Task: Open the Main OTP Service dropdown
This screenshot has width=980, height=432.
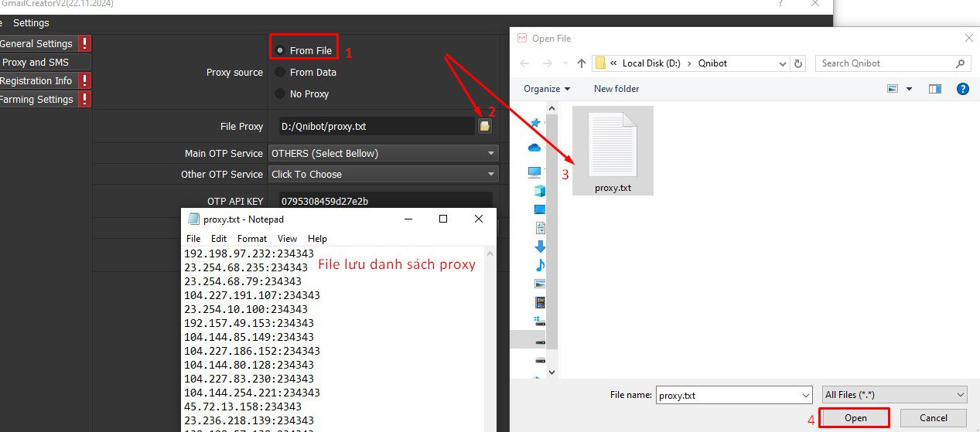Action: pyautogui.click(x=383, y=153)
